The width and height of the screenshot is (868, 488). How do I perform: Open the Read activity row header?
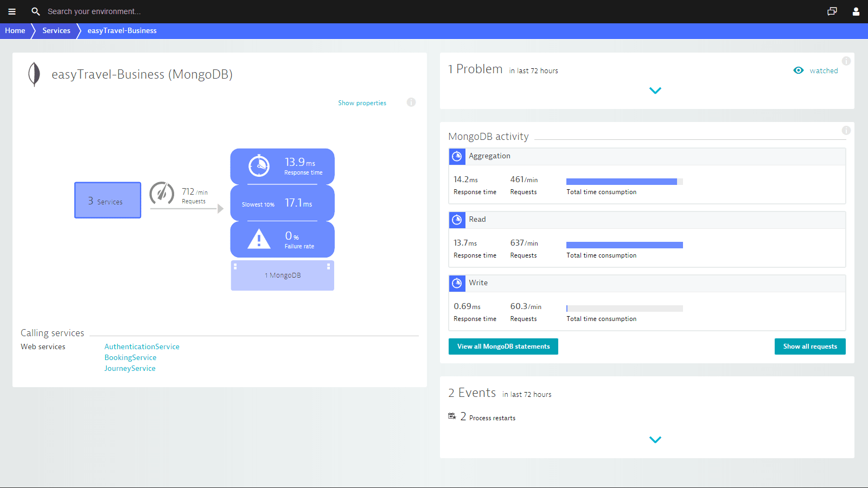647,220
